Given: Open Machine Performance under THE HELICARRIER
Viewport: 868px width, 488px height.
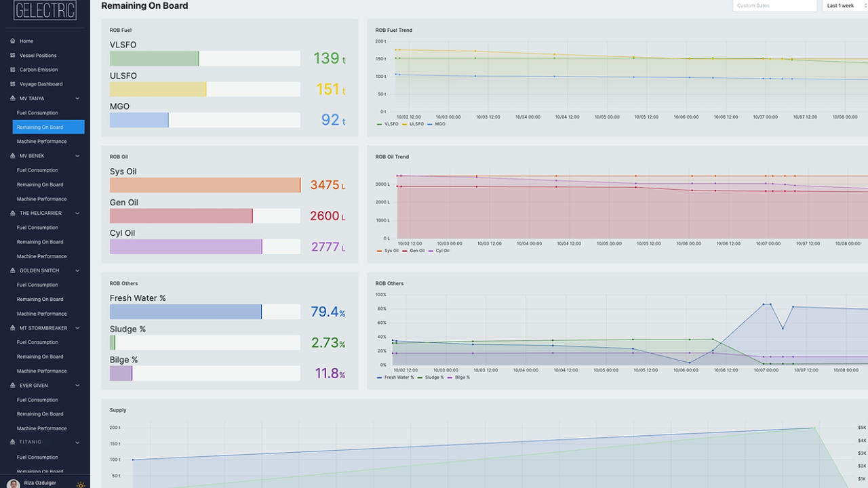Looking at the screenshot, I should pyautogui.click(x=41, y=256).
